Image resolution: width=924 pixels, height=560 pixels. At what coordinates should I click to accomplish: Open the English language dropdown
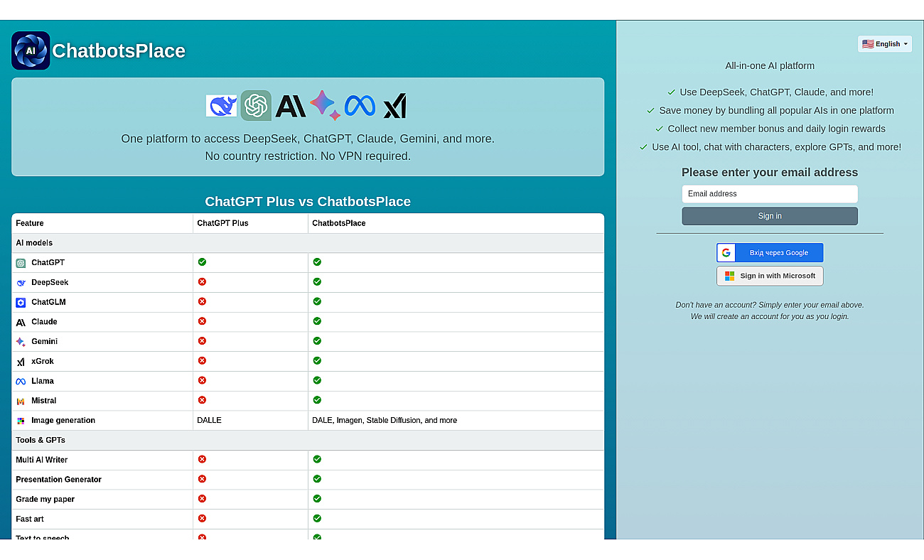885,44
